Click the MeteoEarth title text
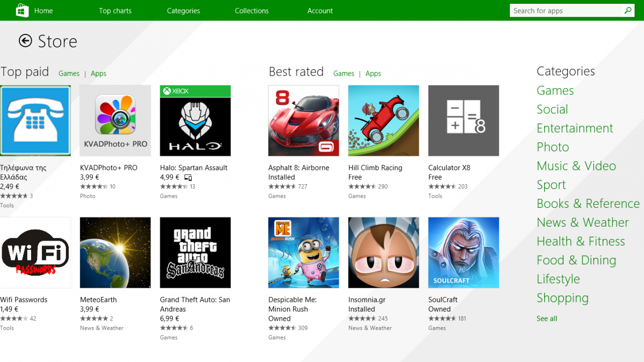Viewport: 644px width, 362px height. 98,300
